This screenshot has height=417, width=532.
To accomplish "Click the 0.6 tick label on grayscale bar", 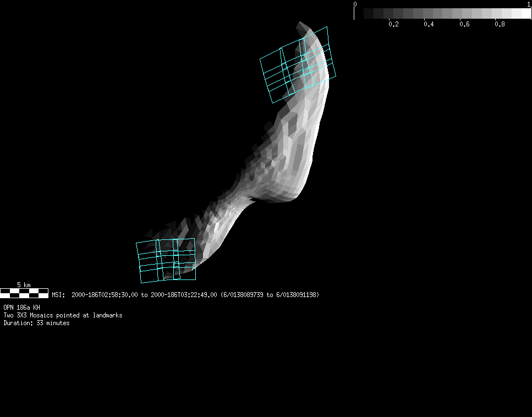I will pos(464,24).
